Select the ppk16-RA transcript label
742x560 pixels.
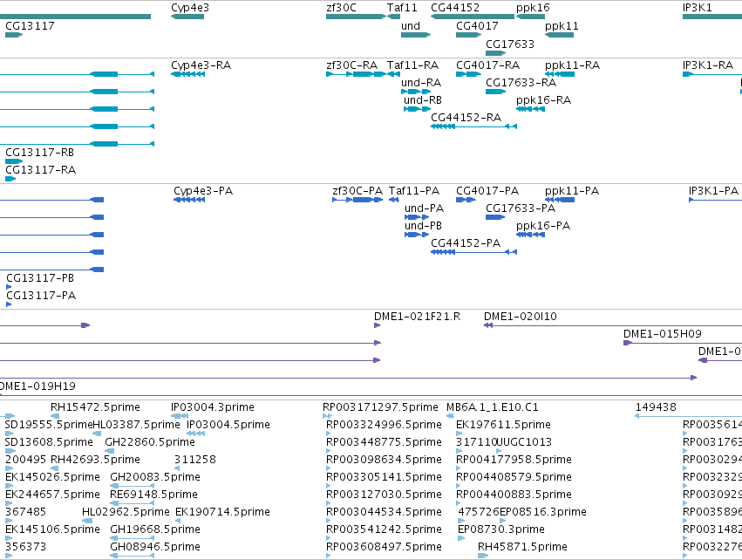[x=543, y=100]
